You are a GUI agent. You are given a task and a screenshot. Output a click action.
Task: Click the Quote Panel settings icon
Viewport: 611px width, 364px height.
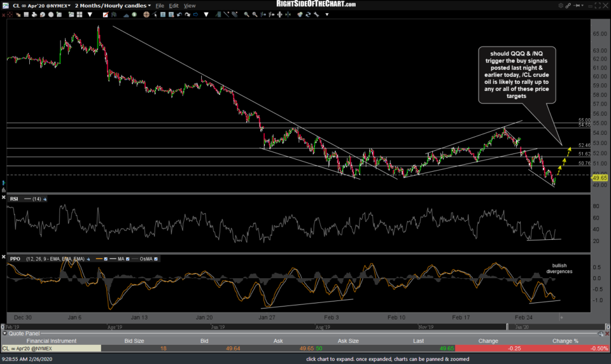coord(600,333)
